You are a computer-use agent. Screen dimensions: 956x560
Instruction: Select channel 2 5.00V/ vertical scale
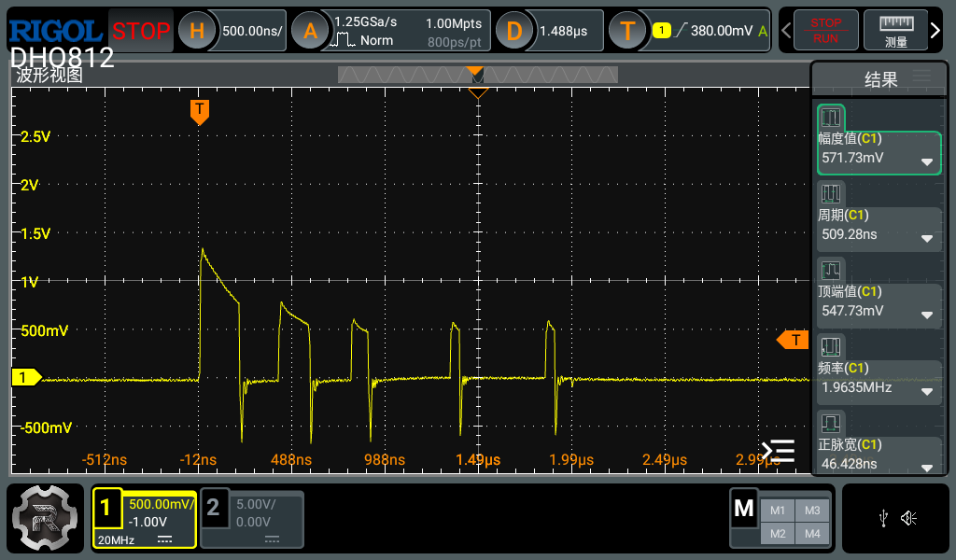pyautogui.click(x=256, y=504)
